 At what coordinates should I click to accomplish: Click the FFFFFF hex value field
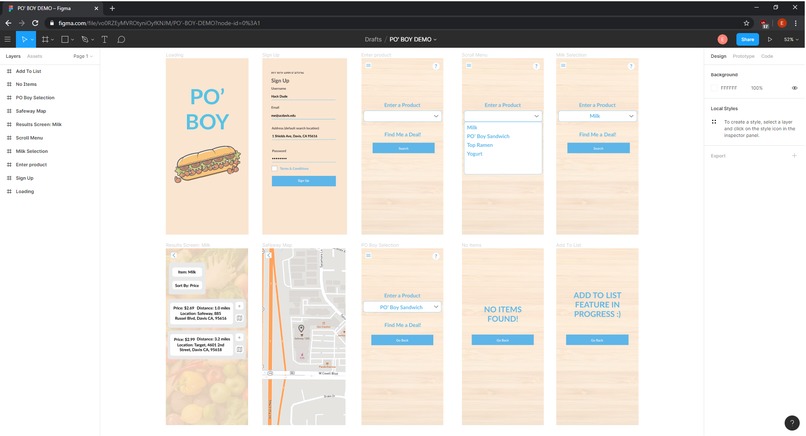[728, 88]
